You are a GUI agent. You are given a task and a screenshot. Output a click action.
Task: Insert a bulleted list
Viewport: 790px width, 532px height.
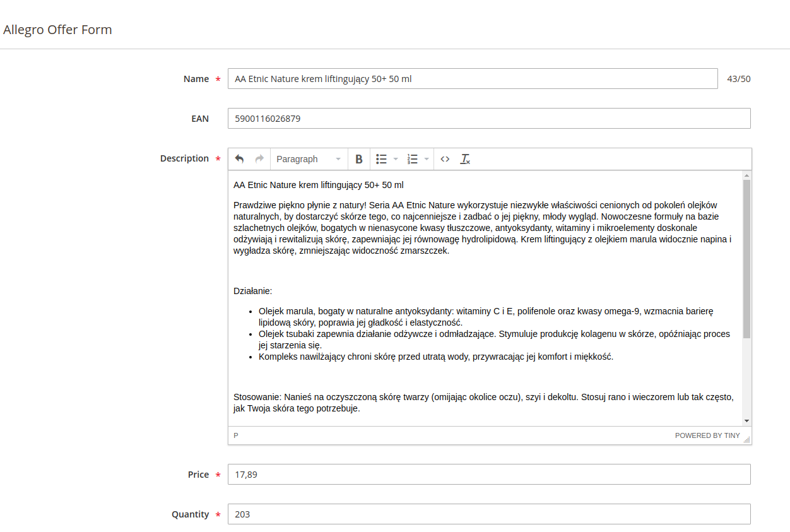click(x=381, y=159)
